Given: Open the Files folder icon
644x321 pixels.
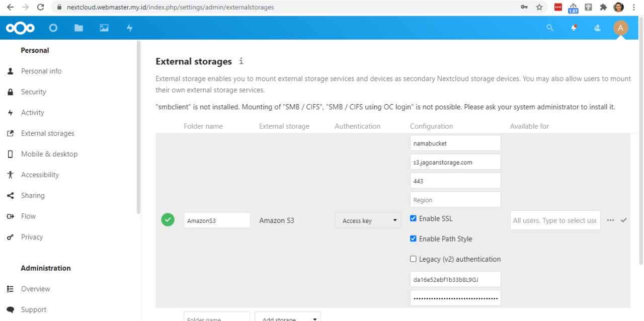Looking at the screenshot, I should [x=78, y=28].
